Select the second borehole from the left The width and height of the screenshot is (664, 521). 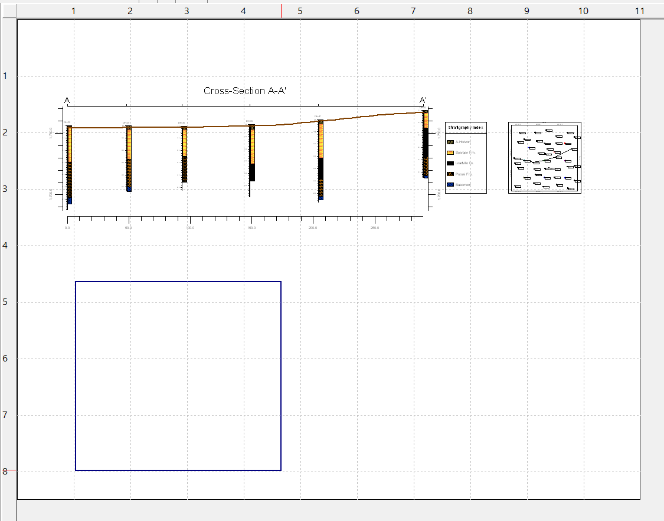click(129, 158)
